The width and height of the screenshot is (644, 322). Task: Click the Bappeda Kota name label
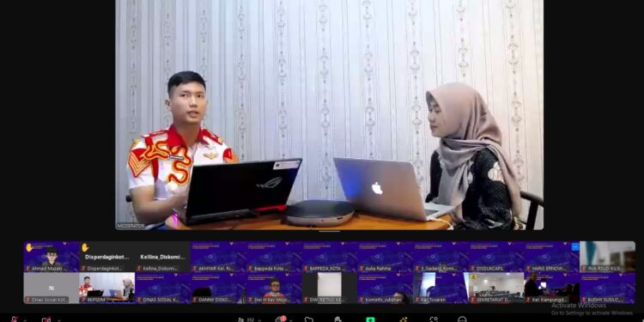(x=272, y=269)
